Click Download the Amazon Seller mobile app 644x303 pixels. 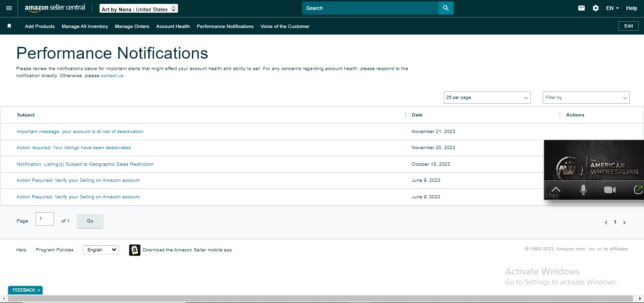pyautogui.click(x=187, y=250)
